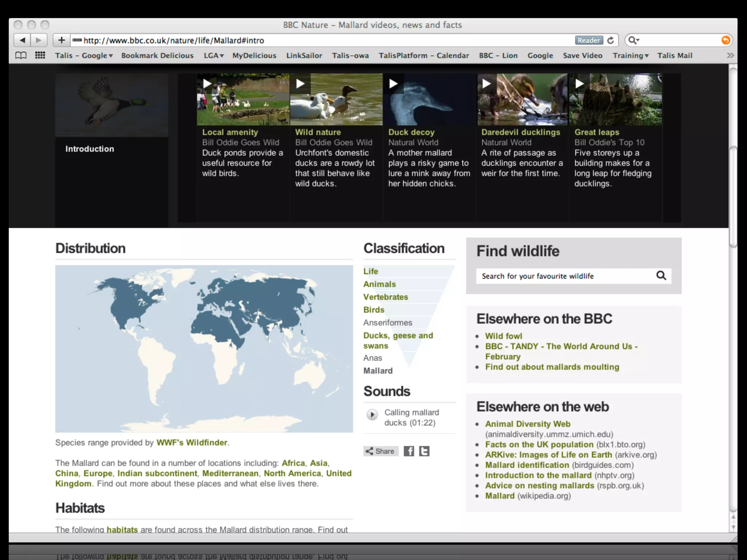Toggle the Reader view button

[x=588, y=40]
